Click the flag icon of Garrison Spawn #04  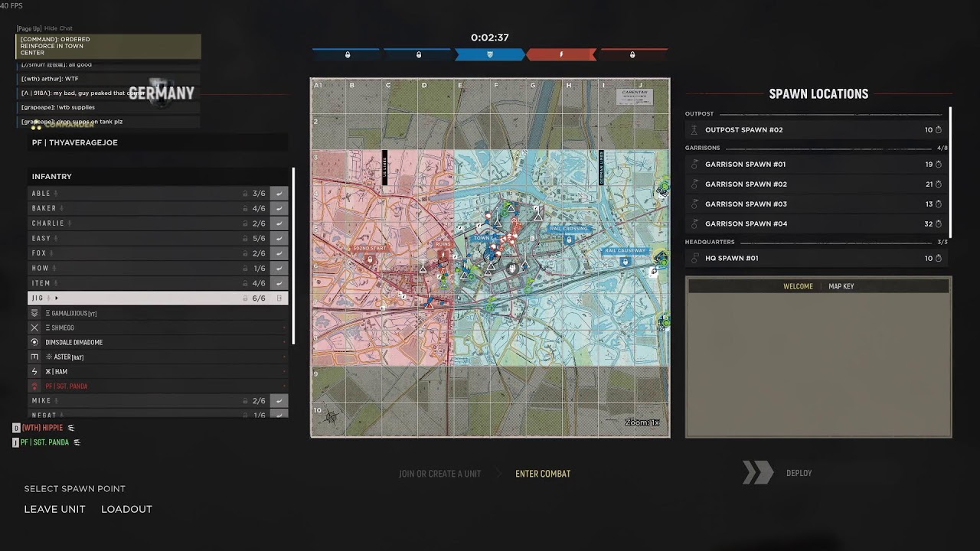(694, 224)
